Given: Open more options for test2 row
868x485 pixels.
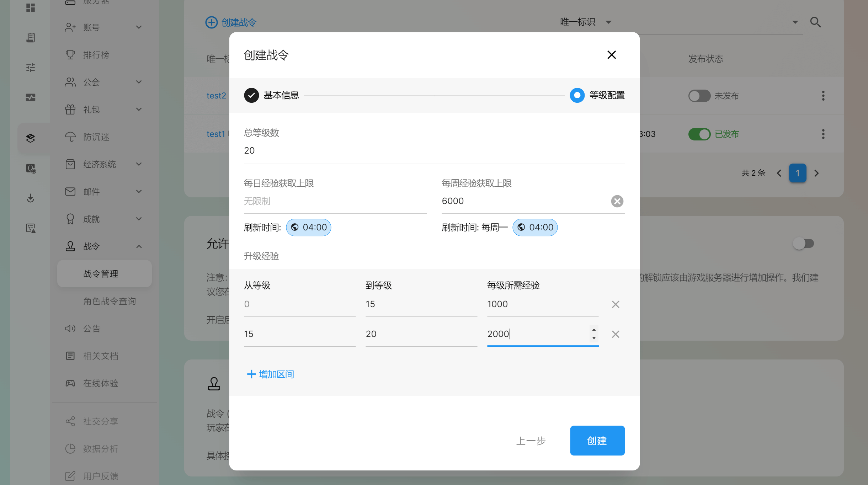Looking at the screenshot, I should coord(823,96).
